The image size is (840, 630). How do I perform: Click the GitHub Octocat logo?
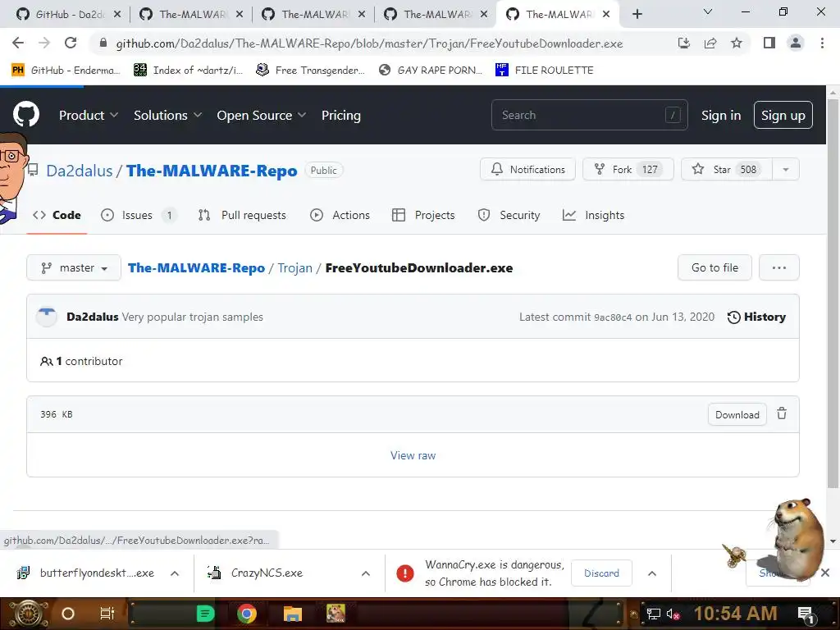point(25,114)
